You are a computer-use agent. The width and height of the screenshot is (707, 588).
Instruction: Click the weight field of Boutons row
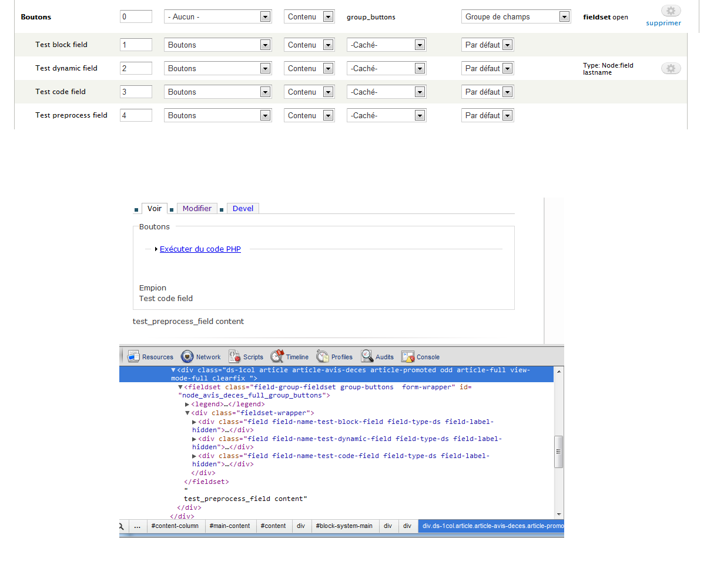[136, 16]
